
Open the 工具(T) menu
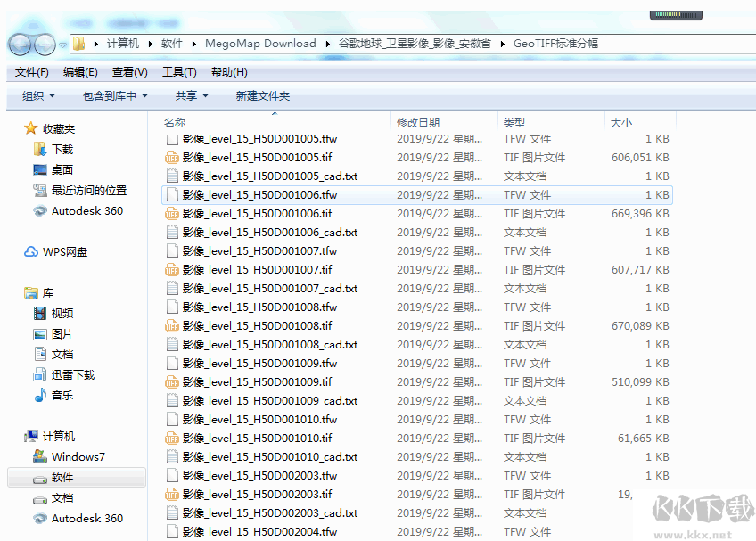point(179,72)
